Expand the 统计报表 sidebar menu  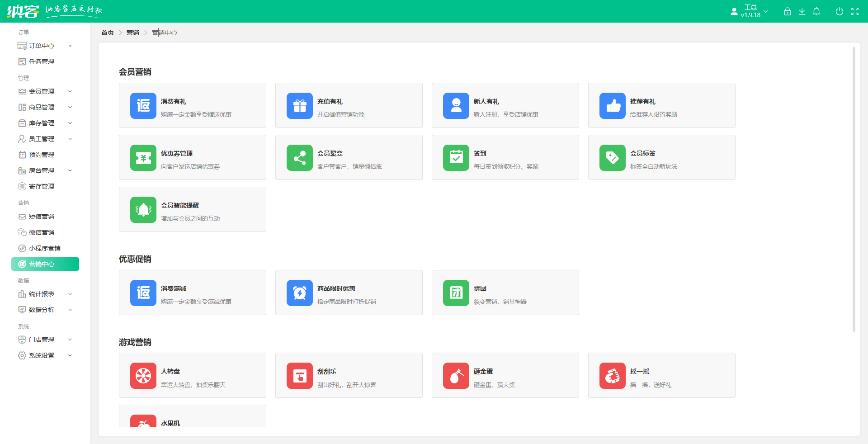[x=45, y=294]
